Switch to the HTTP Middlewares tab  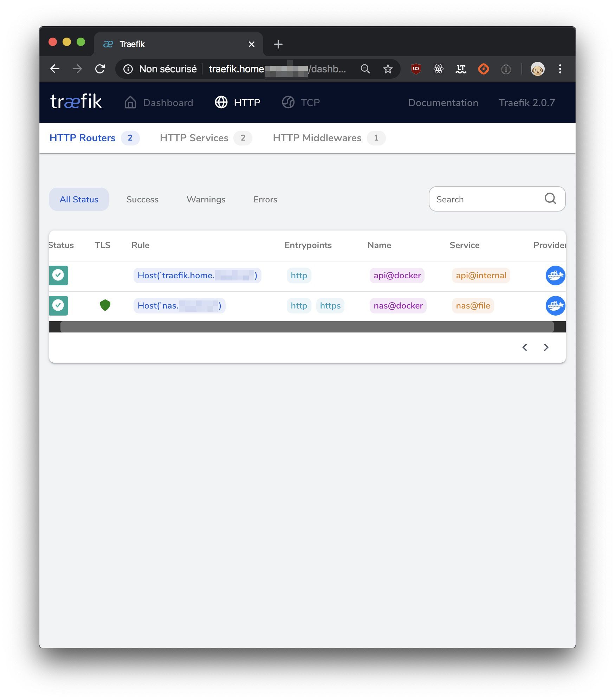point(317,138)
